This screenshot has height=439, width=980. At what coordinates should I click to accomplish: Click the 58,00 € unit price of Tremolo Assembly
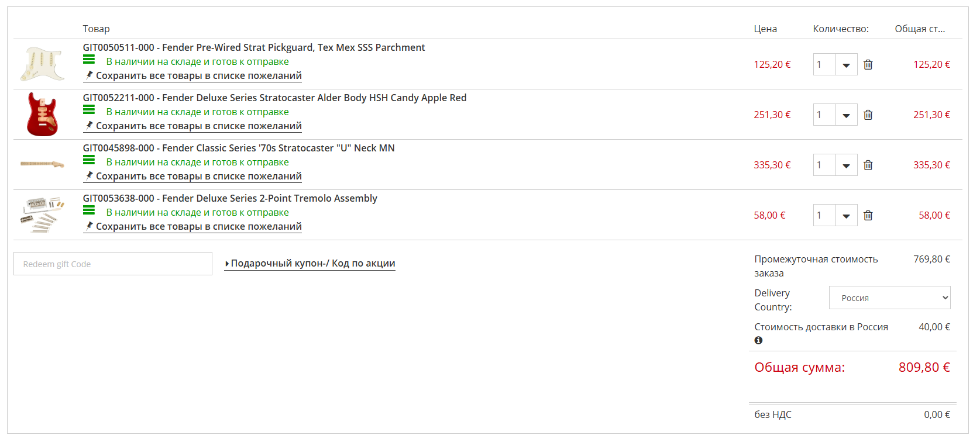(770, 215)
